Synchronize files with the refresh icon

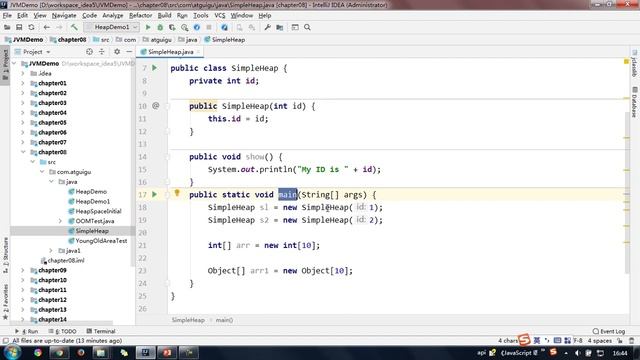click(31, 27)
